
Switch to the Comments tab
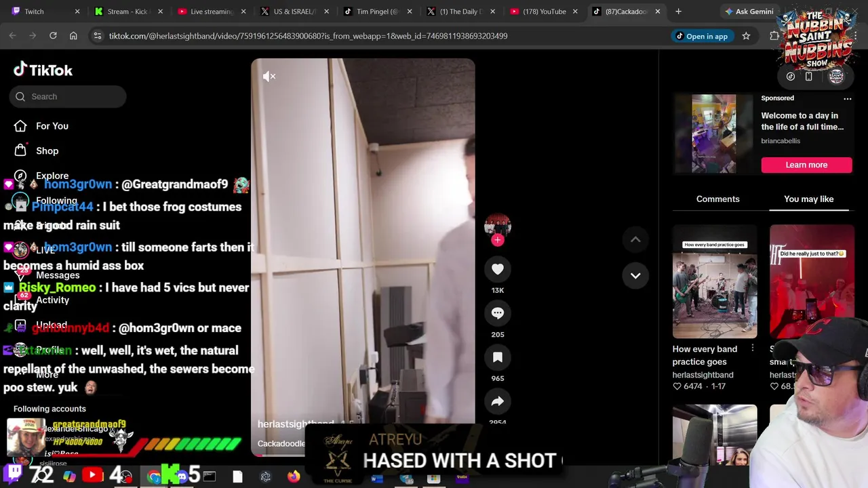point(717,199)
